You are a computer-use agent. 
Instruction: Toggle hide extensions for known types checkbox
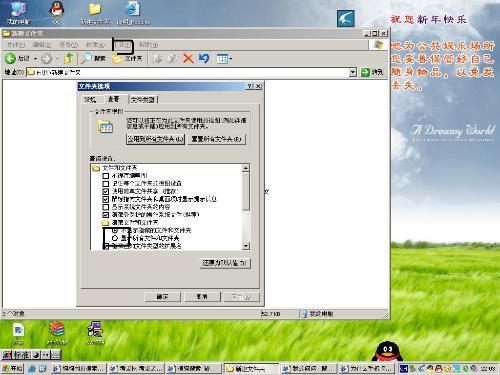coord(106,247)
